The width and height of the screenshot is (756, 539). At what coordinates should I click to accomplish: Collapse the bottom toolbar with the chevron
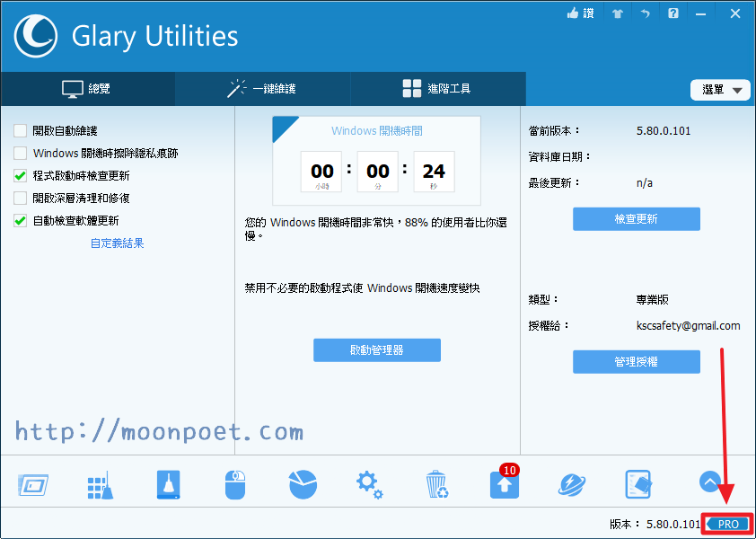(710, 482)
